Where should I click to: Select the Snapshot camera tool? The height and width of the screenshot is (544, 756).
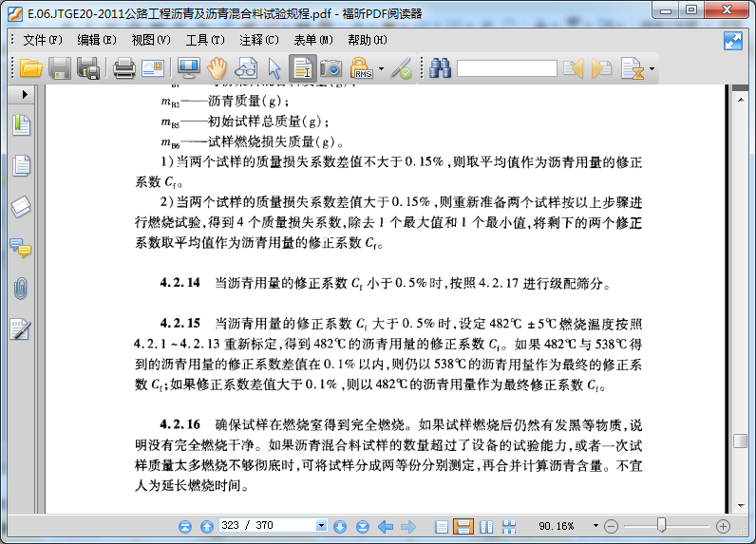point(331,68)
